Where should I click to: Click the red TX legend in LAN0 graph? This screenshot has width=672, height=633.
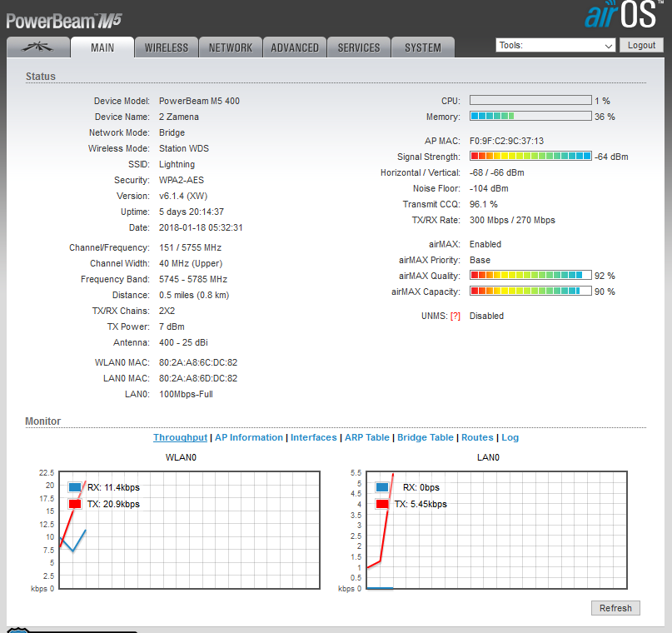[382, 504]
